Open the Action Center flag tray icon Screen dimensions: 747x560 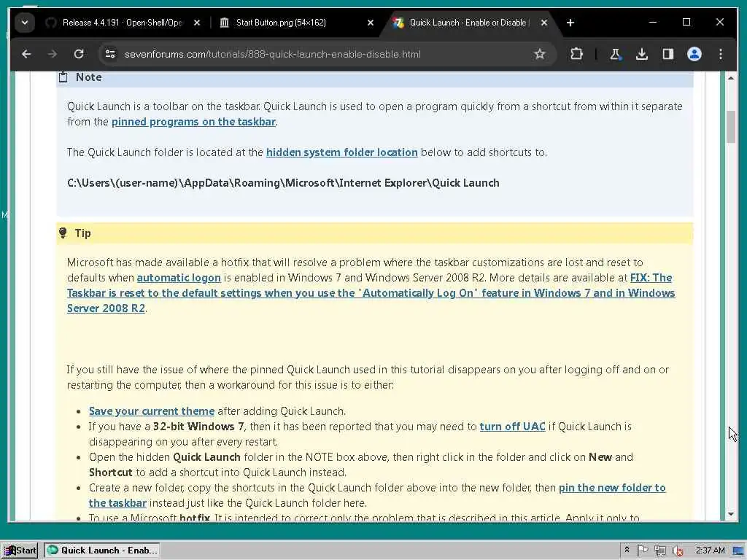point(643,551)
